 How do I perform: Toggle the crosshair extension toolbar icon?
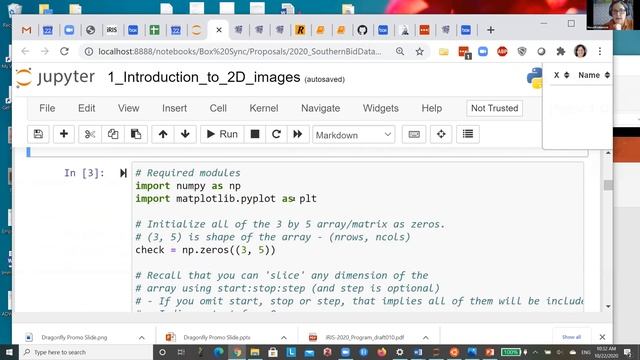pos(441,134)
